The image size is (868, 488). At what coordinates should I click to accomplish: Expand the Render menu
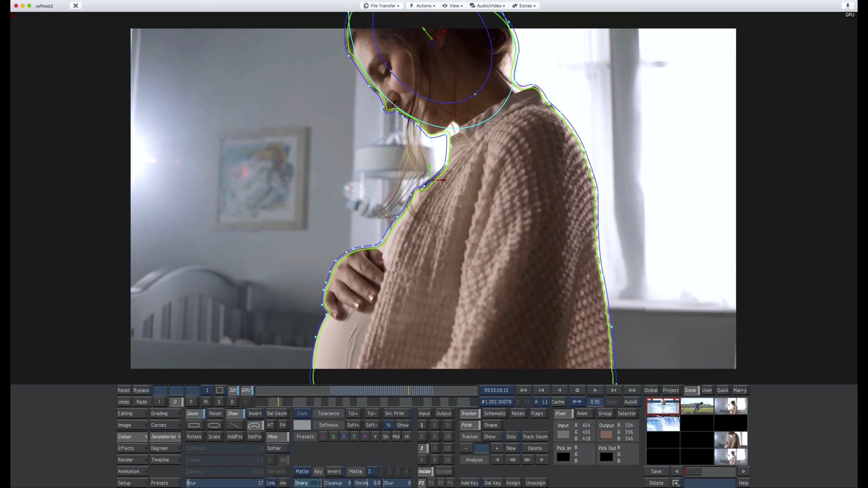[132, 460]
